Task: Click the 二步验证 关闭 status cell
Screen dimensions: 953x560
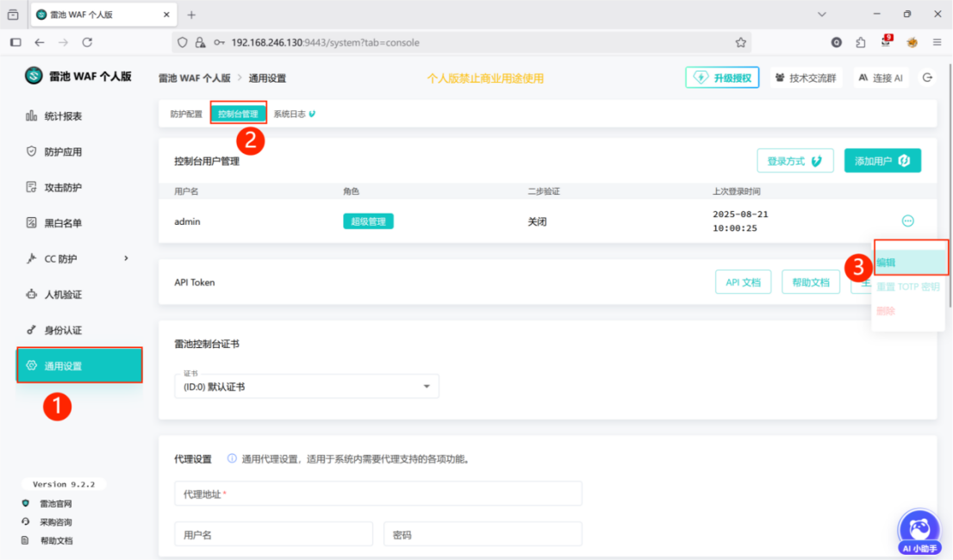Action: (x=538, y=221)
